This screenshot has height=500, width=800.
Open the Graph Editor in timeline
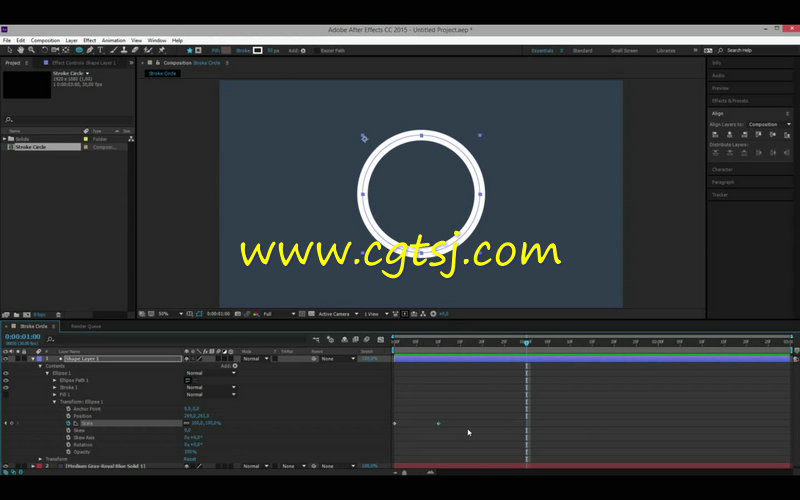tap(381, 339)
